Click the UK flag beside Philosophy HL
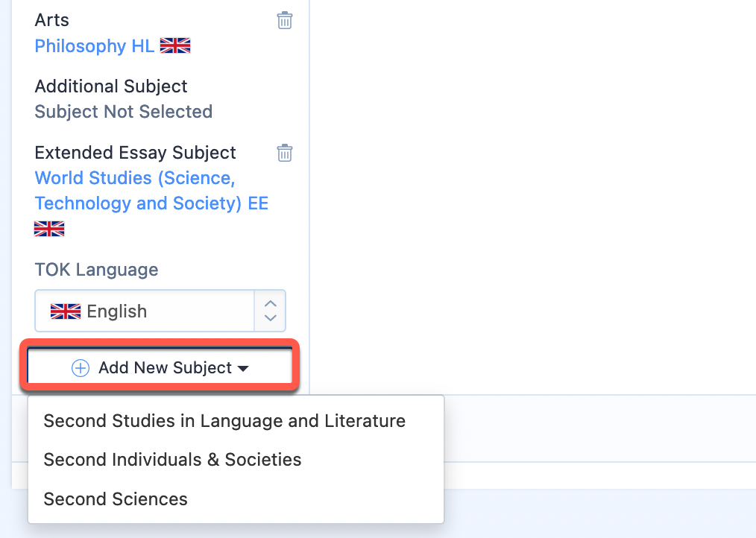Screen dimensions: 756x538 [175, 45]
